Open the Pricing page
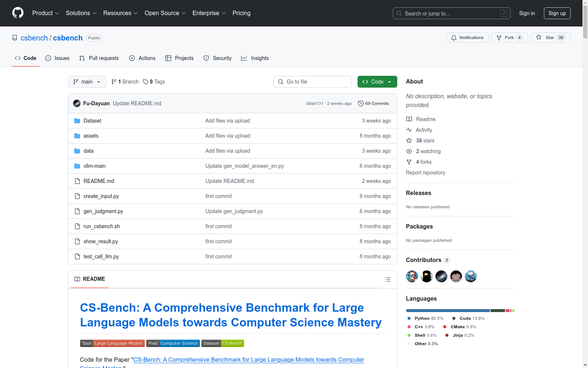 241,13
